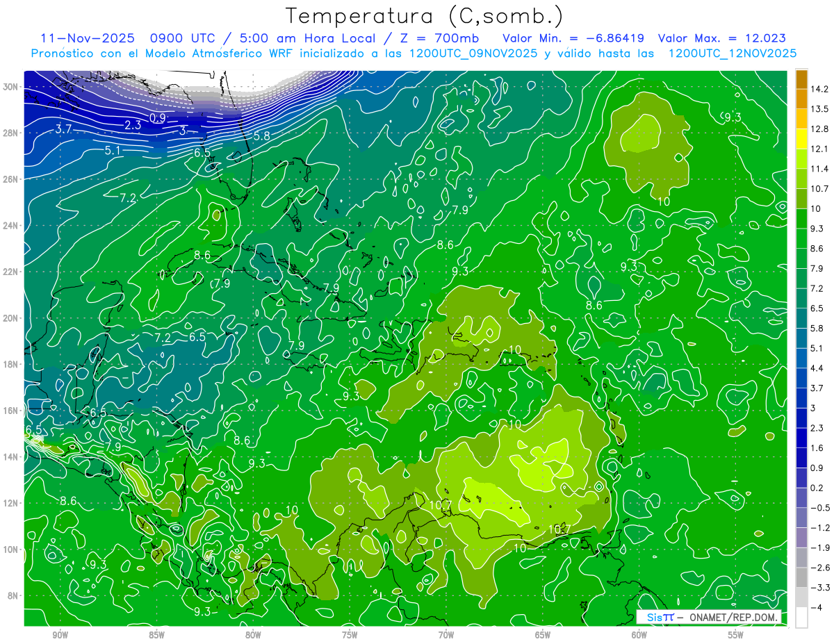The height and width of the screenshot is (644, 834).
Task: Click the dark blue swatch between 1.6 and 2.3
Action: (801, 438)
